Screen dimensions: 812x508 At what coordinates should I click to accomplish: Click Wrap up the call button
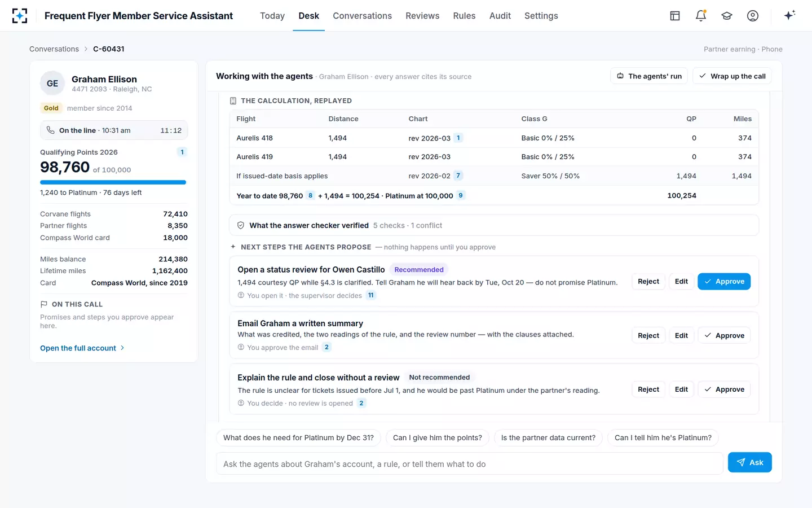click(732, 76)
